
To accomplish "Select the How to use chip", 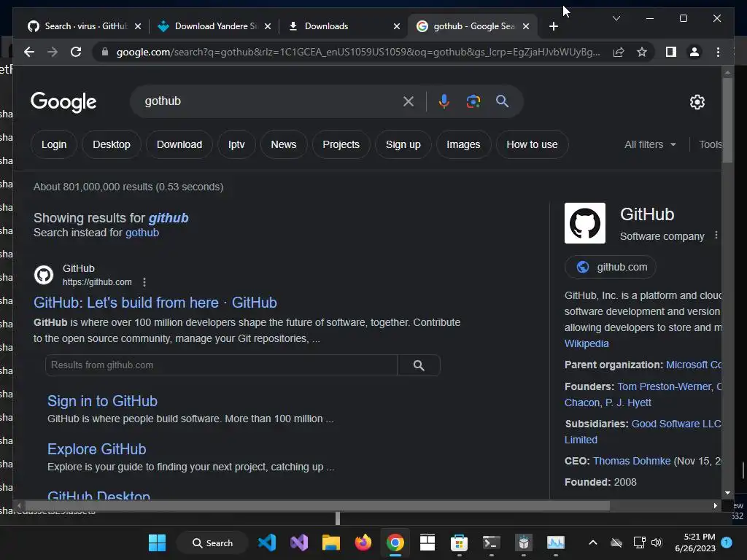I will tap(532, 144).
